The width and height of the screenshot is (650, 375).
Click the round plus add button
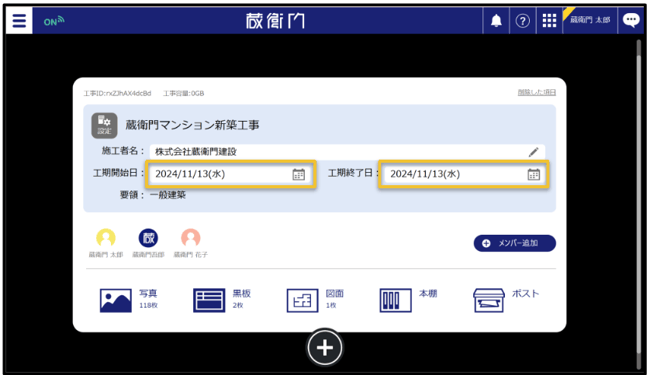[x=325, y=348]
